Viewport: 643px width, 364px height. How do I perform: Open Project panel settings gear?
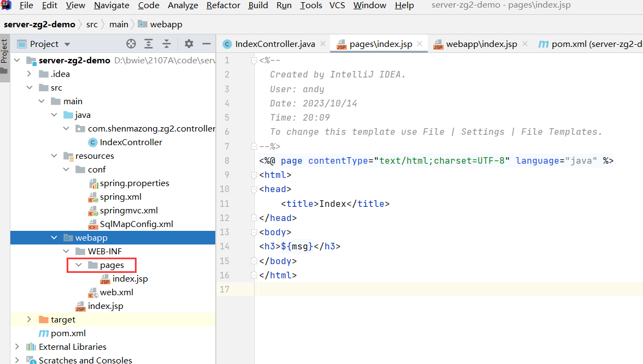(188, 44)
